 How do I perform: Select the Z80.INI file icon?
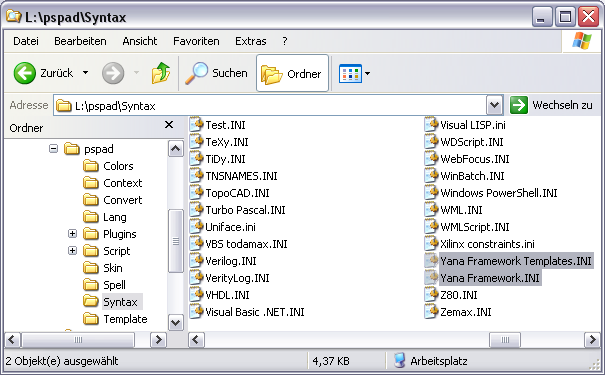[431, 295]
